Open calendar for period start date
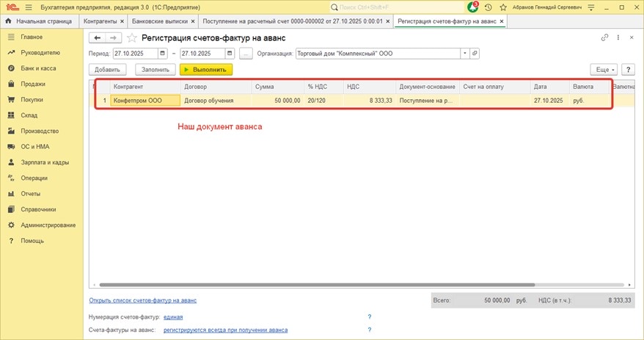 tap(161, 54)
